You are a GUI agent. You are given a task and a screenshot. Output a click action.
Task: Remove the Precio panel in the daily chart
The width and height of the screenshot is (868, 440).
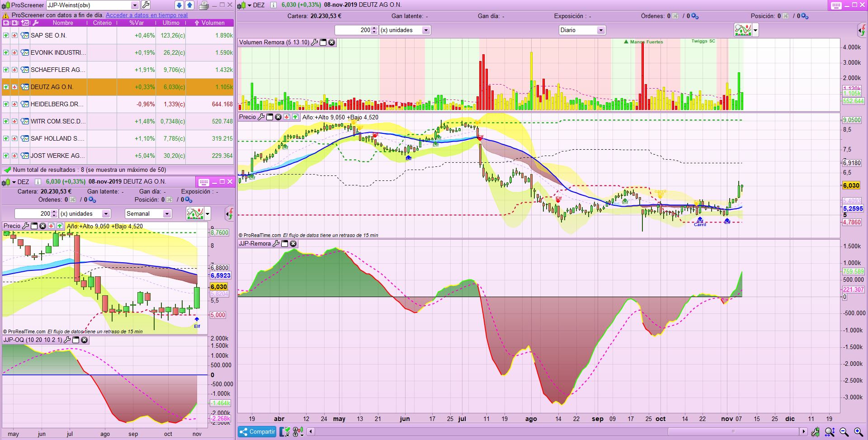click(x=278, y=117)
